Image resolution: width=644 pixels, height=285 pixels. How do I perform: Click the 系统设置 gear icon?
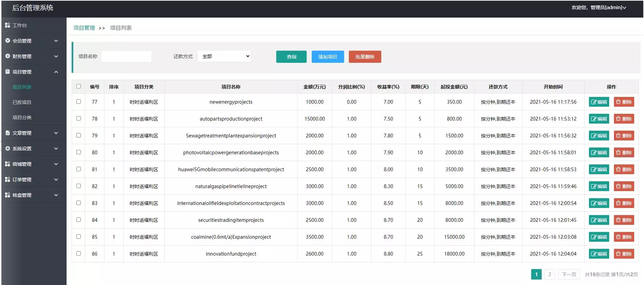pos(8,148)
